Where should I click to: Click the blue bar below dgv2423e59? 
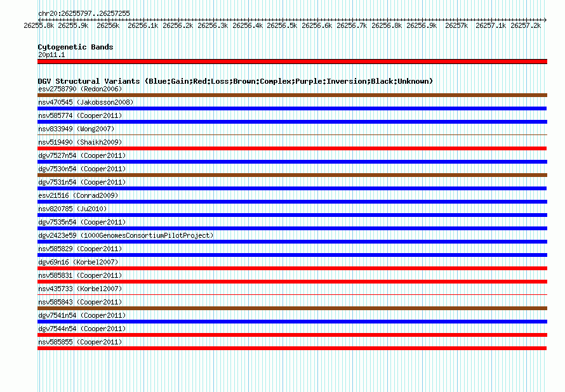click(x=292, y=242)
